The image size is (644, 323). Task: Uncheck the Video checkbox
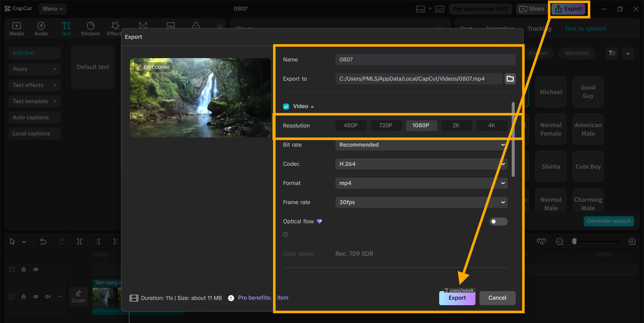(x=286, y=107)
